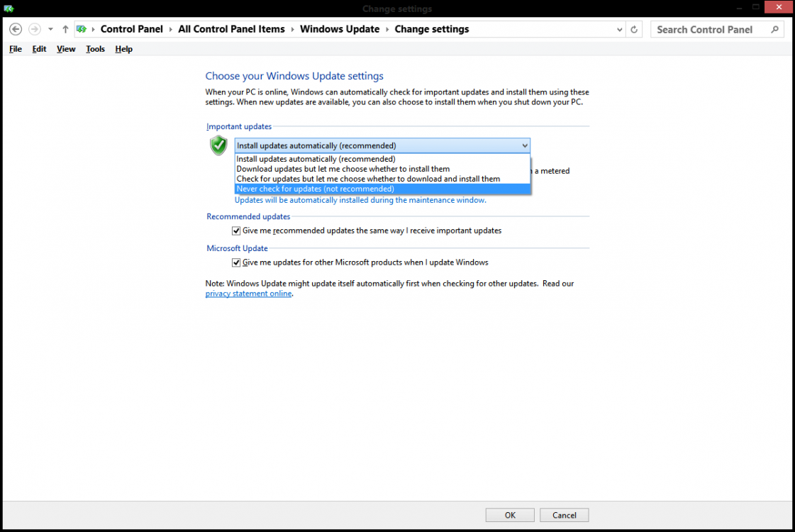Open the File menu
795x532 pixels.
pos(16,49)
